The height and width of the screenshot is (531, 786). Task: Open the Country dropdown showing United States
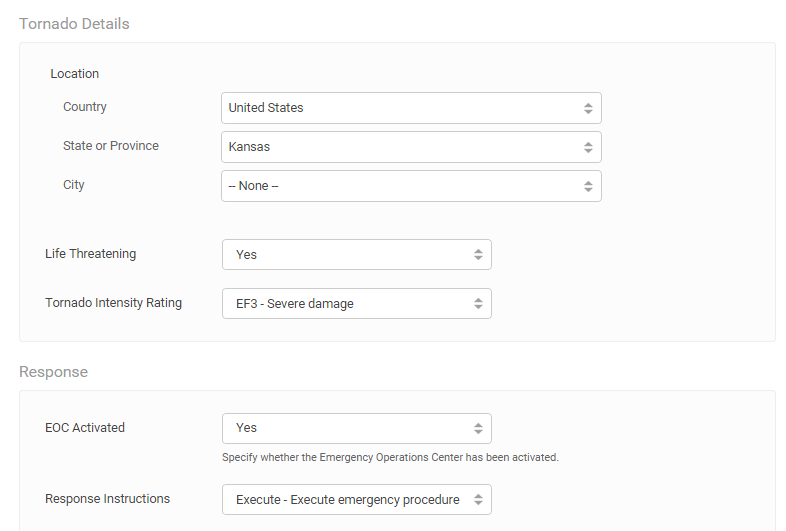pos(400,108)
